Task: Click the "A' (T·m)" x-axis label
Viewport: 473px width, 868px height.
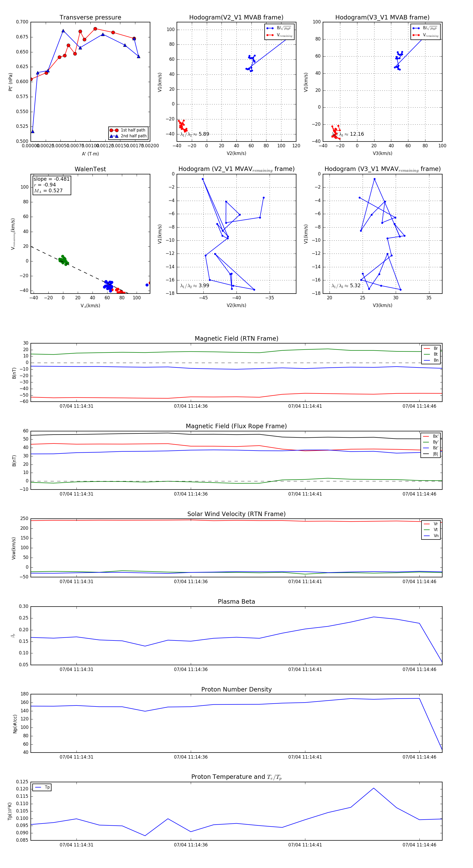Action: point(90,154)
